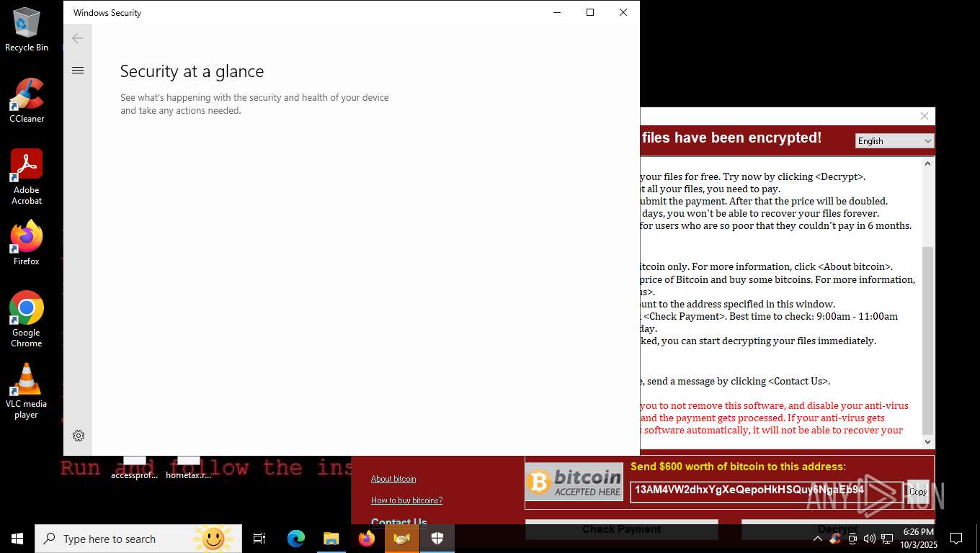
Task: Open the Windows Security hamburger menu
Action: pos(78,70)
